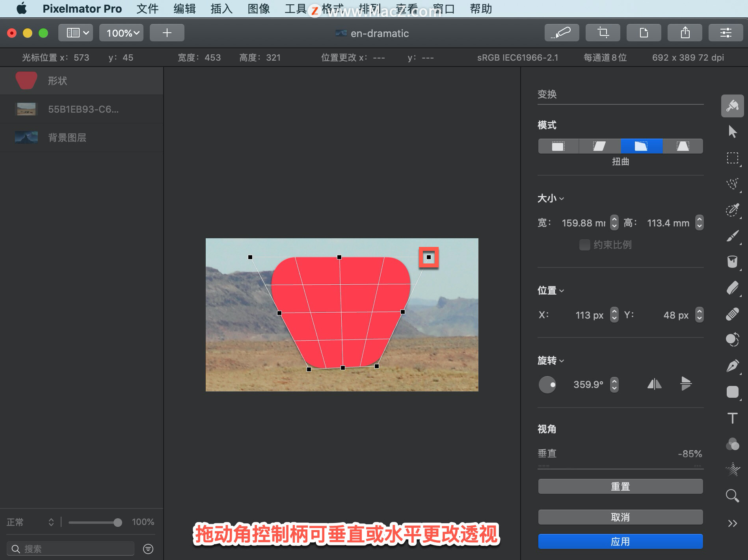
Task: Adjust the layer opacity slider
Action: 95,523
